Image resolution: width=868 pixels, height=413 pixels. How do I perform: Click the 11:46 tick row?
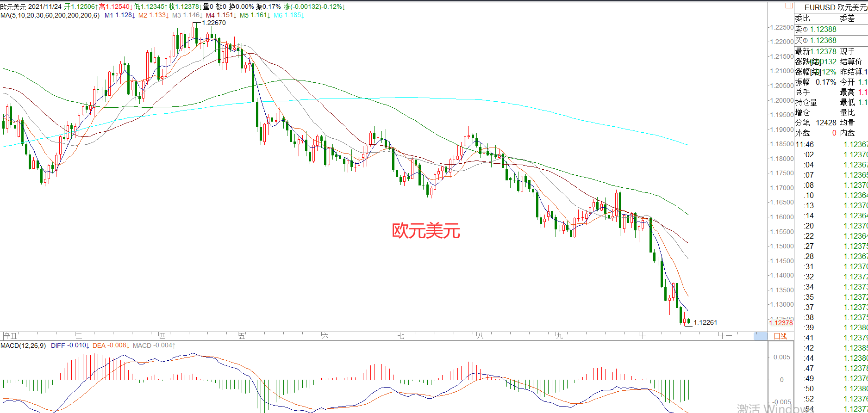coord(831,145)
